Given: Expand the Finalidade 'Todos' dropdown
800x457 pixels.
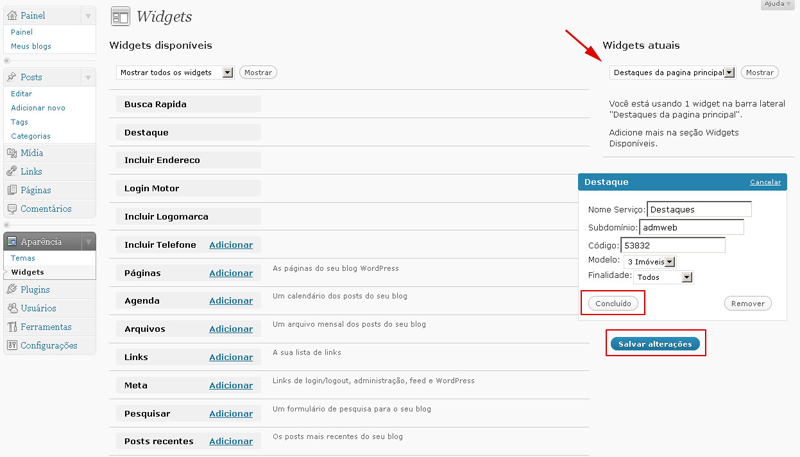Looking at the screenshot, I should tap(687, 277).
